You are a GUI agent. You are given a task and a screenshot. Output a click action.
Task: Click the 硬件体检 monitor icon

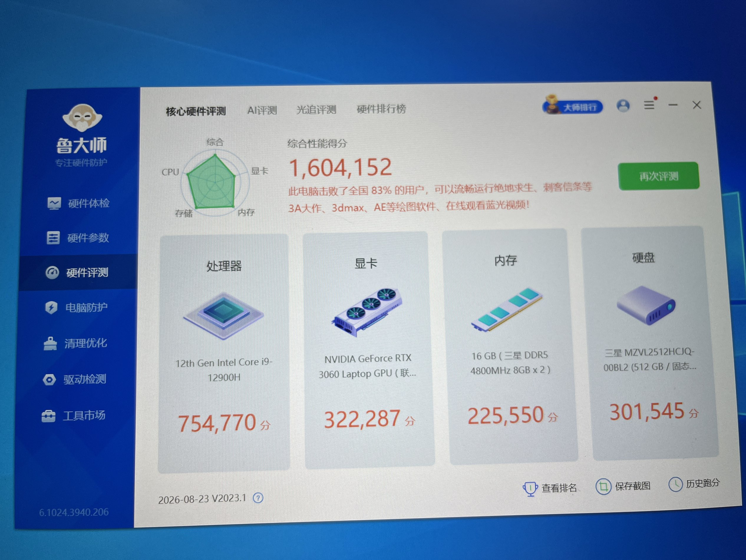(54, 203)
